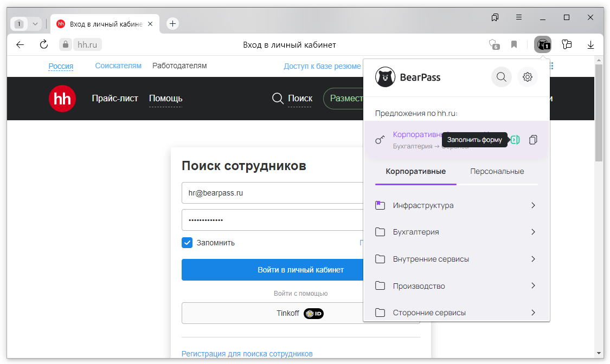Click the browser back arrow
The image size is (610, 364).
click(x=20, y=44)
